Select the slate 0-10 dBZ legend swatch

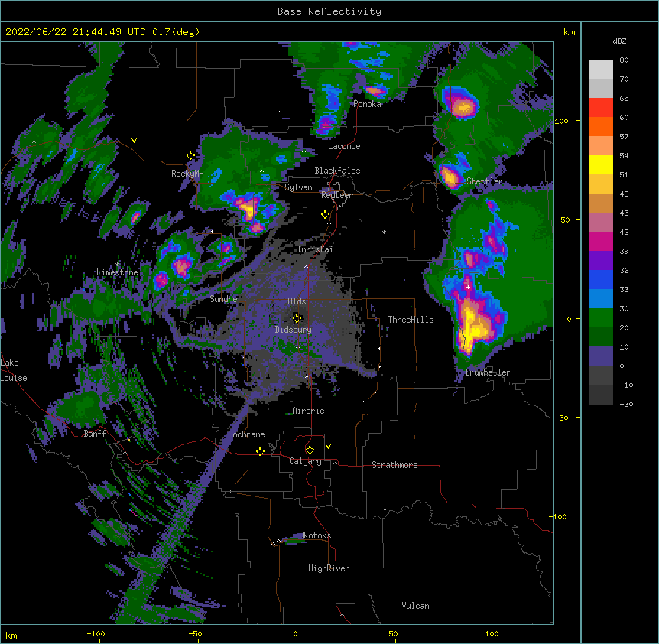(x=601, y=356)
